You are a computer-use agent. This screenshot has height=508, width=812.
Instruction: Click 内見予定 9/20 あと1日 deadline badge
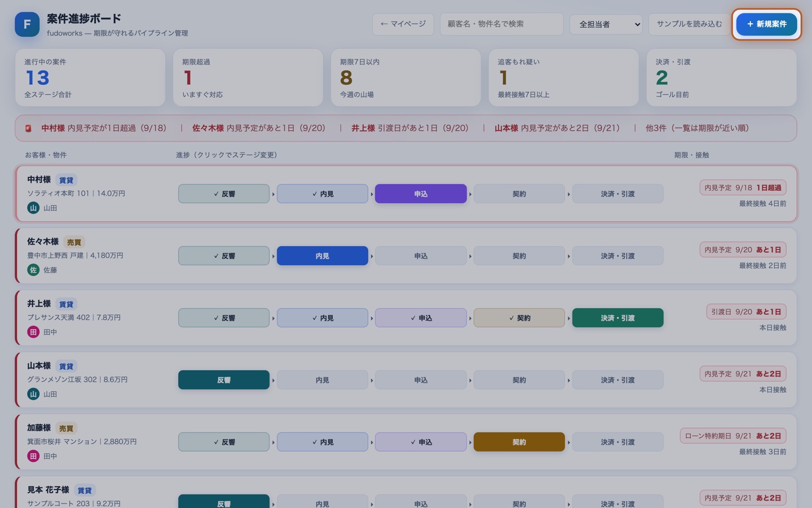743,249
